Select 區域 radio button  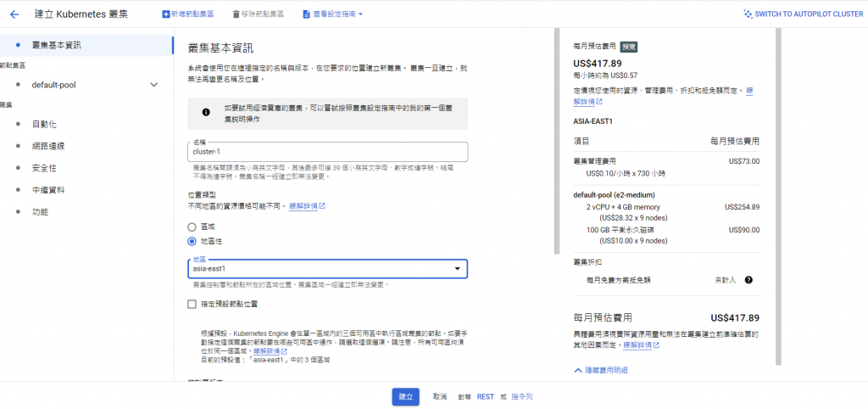click(x=192, y=227)
